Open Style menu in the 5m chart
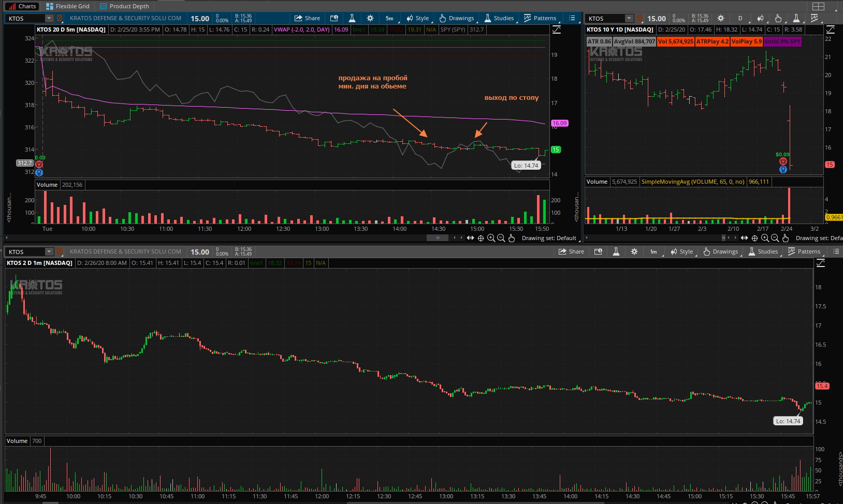 [418, 18]
